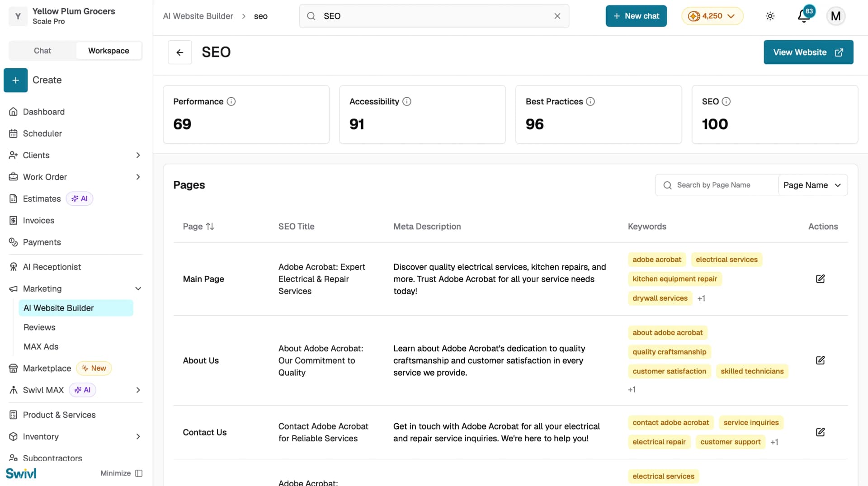This screenshot has width=868, height=486.
Task: Click the Swivl logo
Action: point(21,473)
